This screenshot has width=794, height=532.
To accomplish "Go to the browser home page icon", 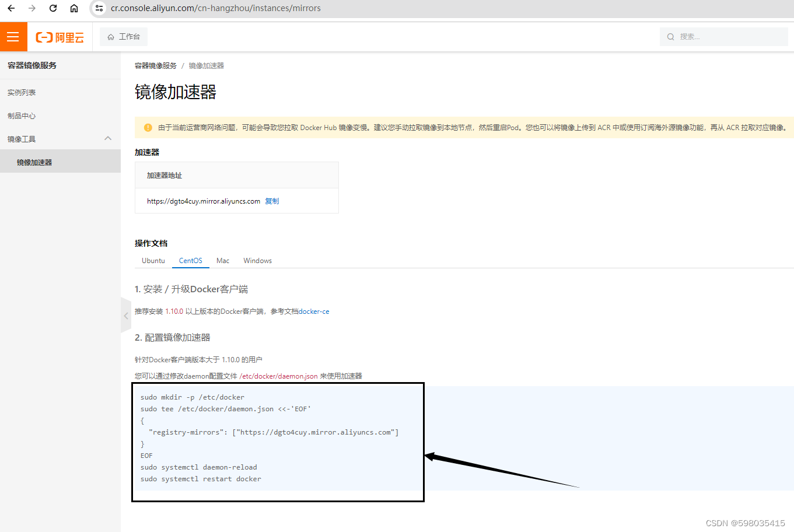I will [x=74, y=8].
